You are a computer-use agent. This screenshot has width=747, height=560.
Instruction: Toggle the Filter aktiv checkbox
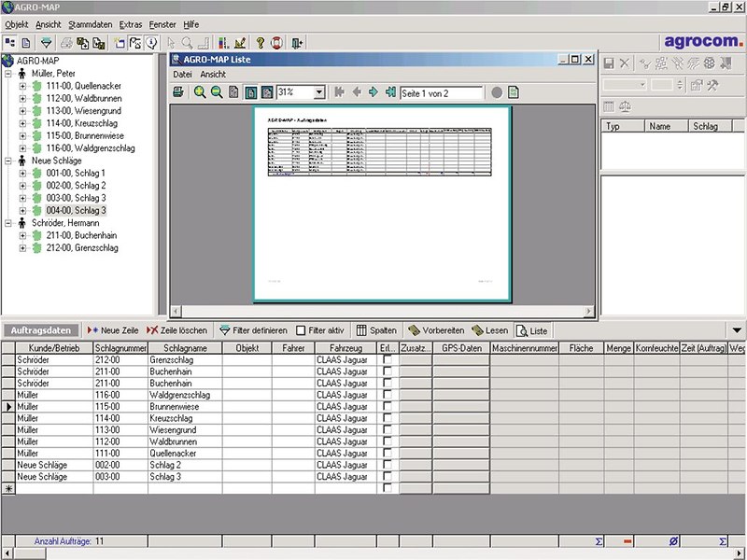(x=301, y=330)
